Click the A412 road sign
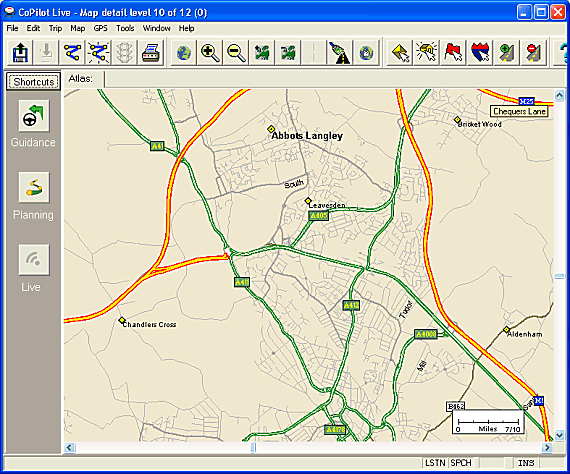Screen dimensions: 570x474 (x=351, y=305)
